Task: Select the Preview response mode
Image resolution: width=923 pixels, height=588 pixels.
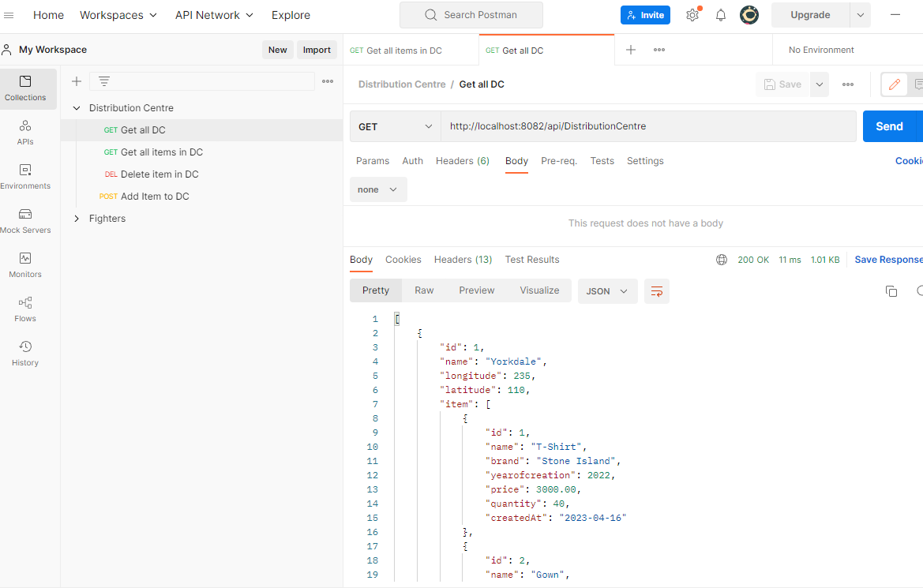Action: tap(476, 290)
